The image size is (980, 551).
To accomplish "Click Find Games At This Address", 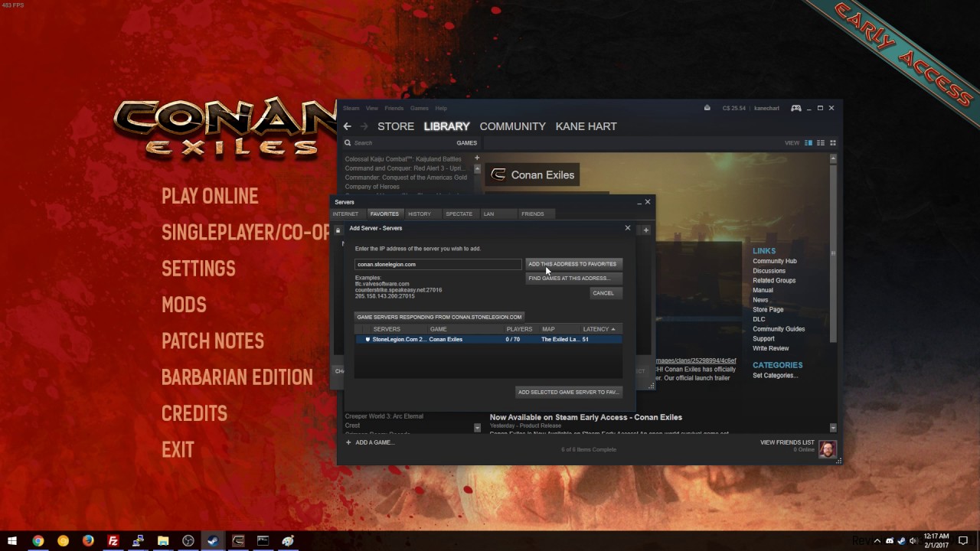I will pyautogui.click(x=573, y=279).
